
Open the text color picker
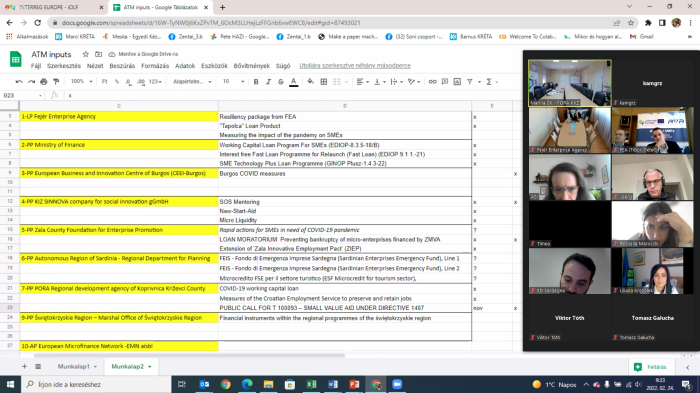(x=293, y=82)
